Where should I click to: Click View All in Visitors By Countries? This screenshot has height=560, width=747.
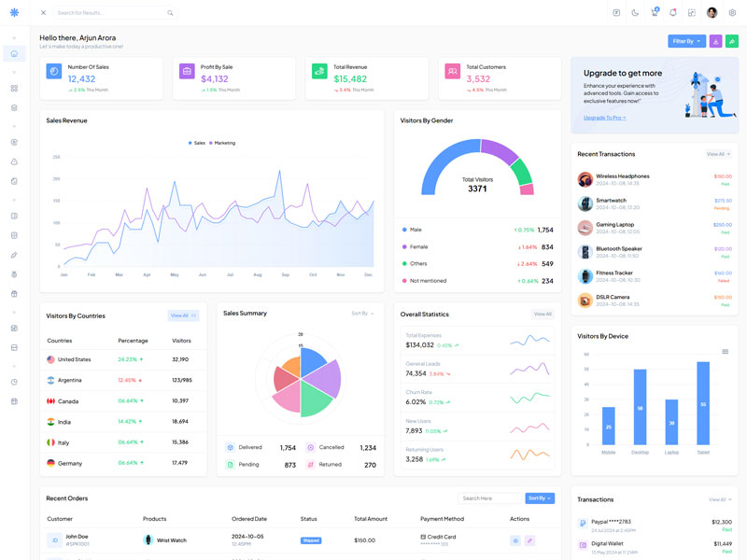(x=183, y=315)
